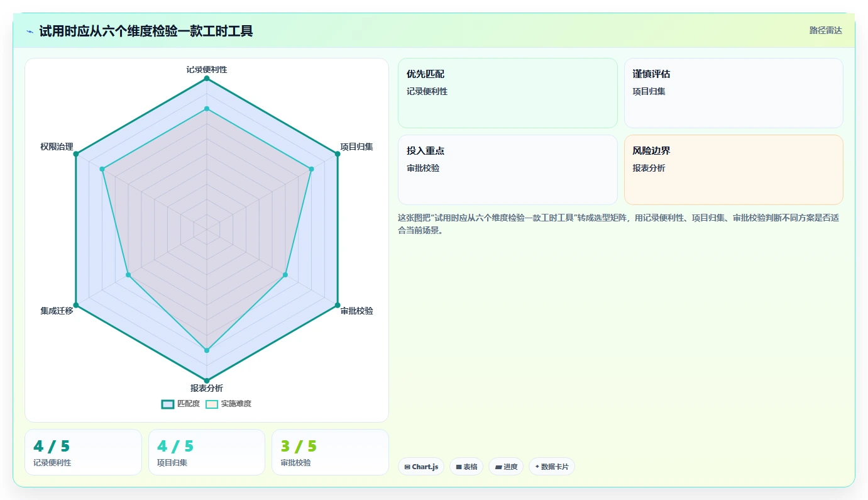Screen dimensions: 868x500
Task: Select the 3 / 5 审批校验 stat card
Action: click(330, 452)
